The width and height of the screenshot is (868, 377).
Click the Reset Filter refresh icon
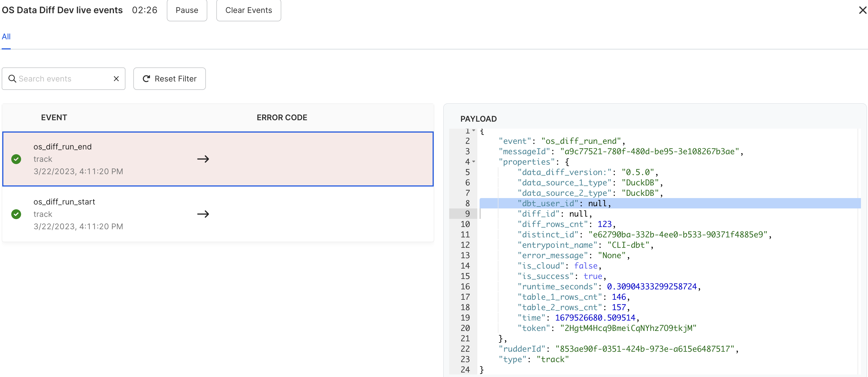click(x=146, y=79)
